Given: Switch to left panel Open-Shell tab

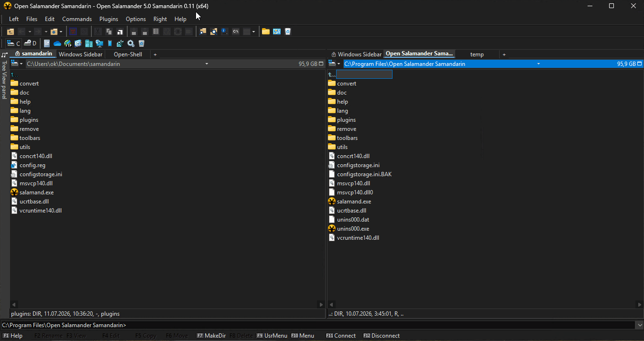Looking at the screenshot, I should [x=128, y=54].
